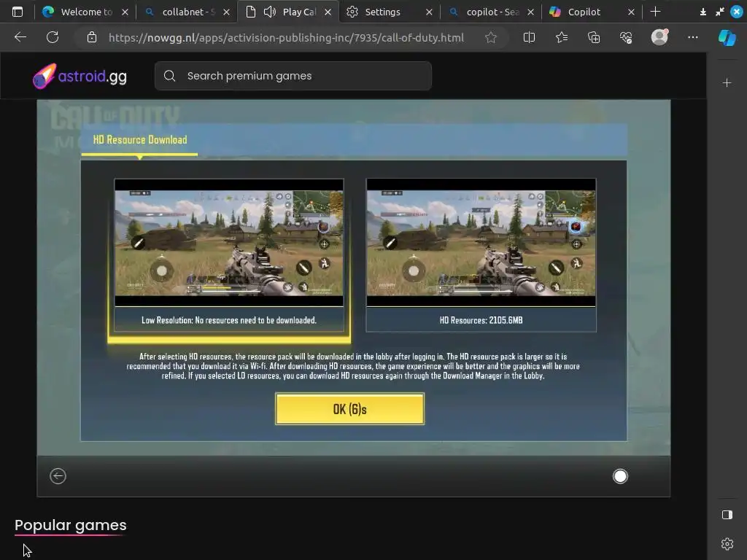This screenshot has height=560, width=747.
Task: Click the Popular games heading
Action: click(x=71, y=525)
